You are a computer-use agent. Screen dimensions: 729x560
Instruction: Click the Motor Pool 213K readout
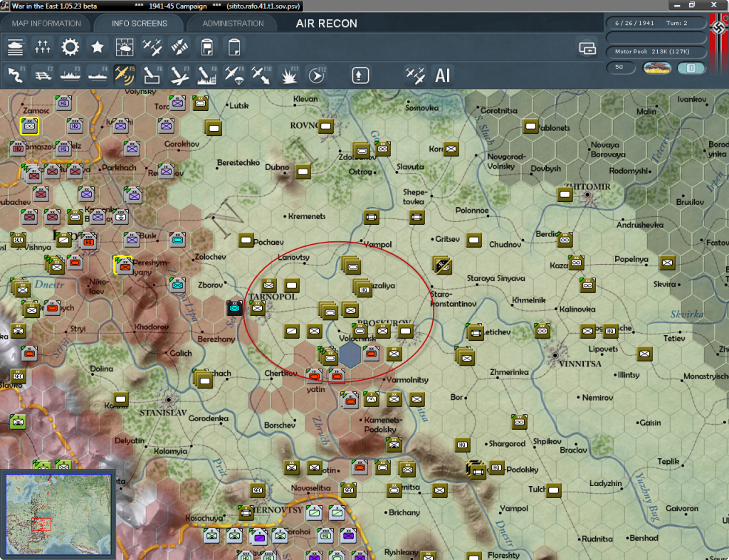656,51
